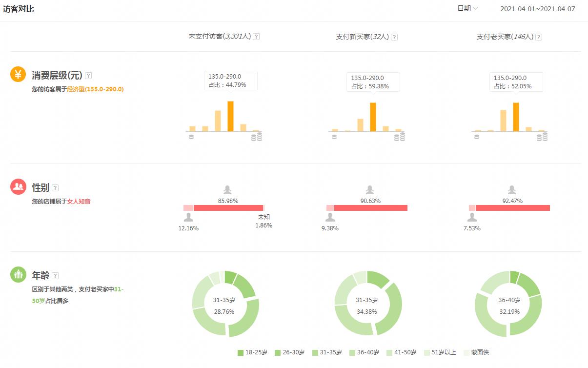588x368 pixels.
Task: Click female icon above 92.47%
Action: coord(512,190)
